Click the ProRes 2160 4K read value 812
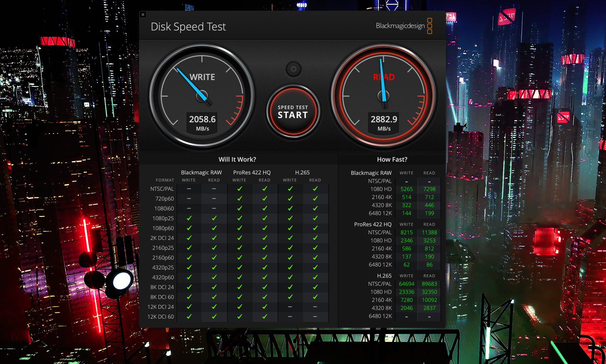The width and height of the screenshot is (606, 364). 429,248
